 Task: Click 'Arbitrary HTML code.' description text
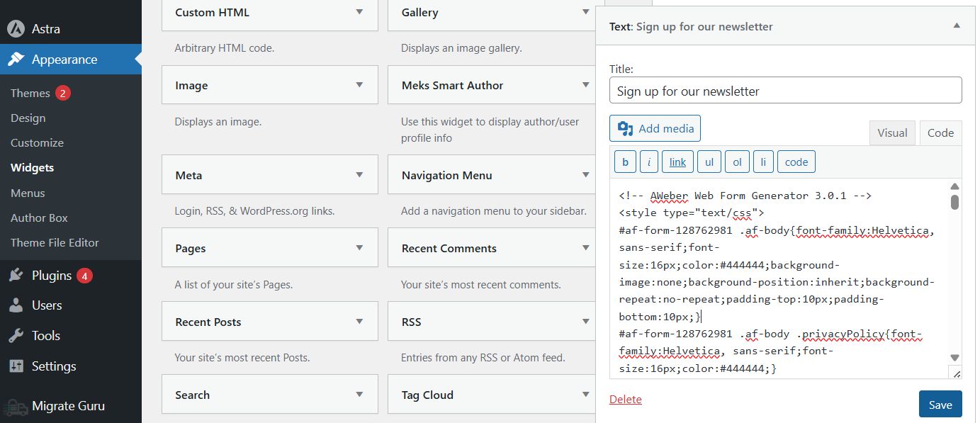(225, 48)
